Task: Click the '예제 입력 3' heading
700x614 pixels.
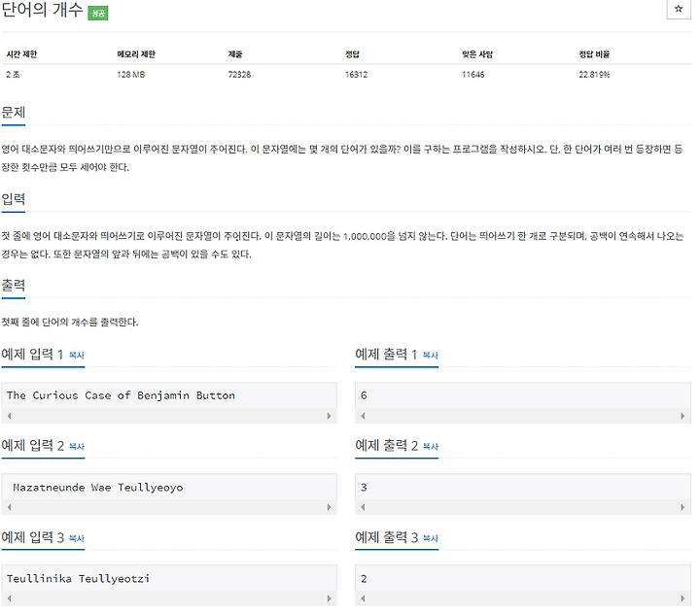Action: click(x=33, y=537)
